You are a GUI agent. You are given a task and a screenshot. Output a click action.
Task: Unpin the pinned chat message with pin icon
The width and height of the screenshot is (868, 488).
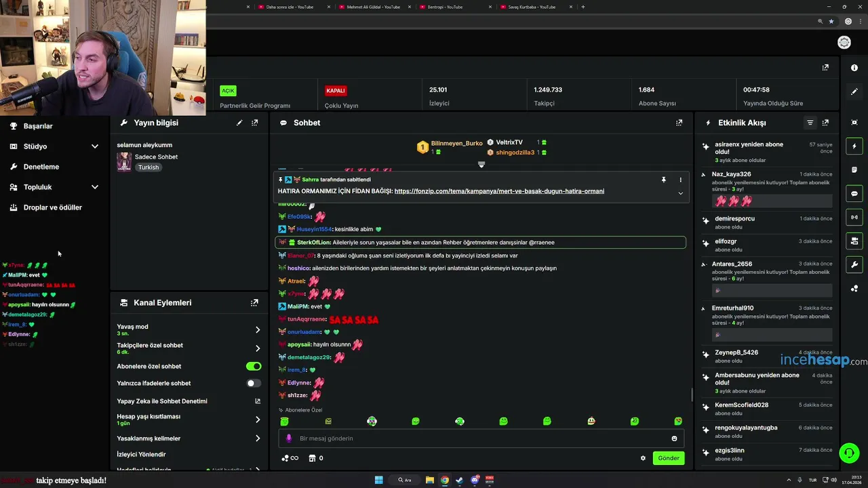point(664,180)
